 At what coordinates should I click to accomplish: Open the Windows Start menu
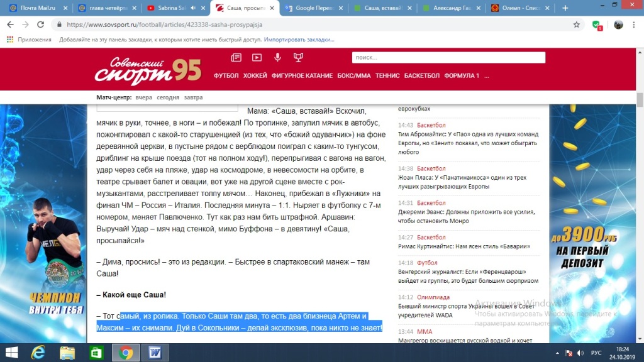(x=11, y=353)
